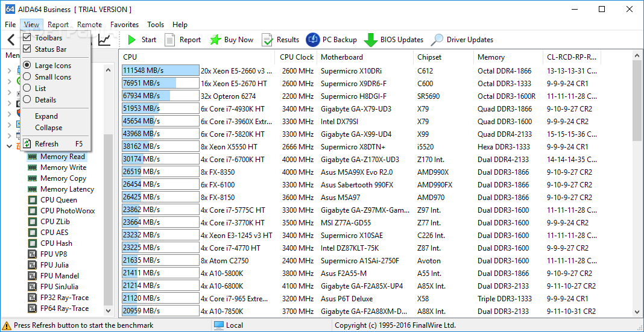Collapse the expanded Benchmark tree node
644x332 pixels.
(10, 146)
